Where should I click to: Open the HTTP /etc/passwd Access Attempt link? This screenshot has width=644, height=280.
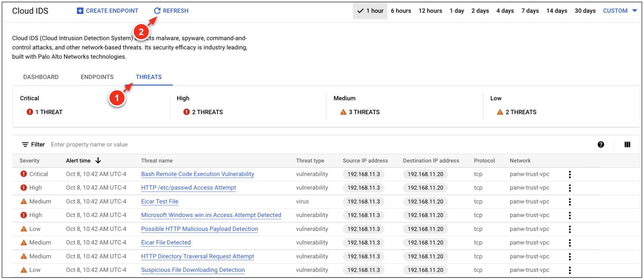tap(188, 188)
